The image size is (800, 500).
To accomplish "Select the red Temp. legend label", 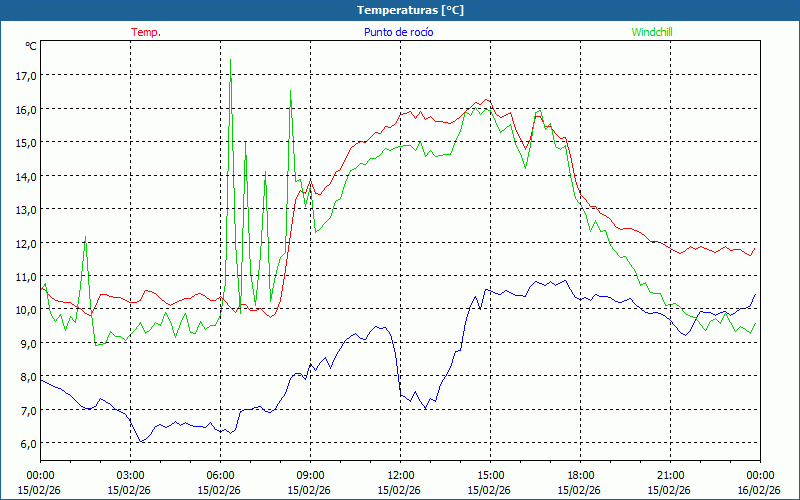I will click(146, 32).
